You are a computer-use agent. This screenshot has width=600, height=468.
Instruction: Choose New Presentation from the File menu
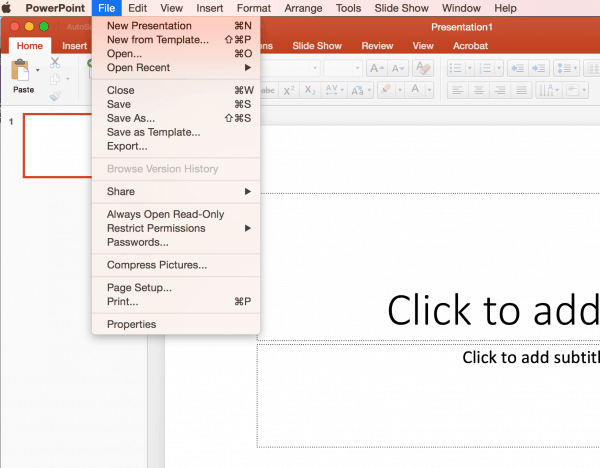[176, 26]
